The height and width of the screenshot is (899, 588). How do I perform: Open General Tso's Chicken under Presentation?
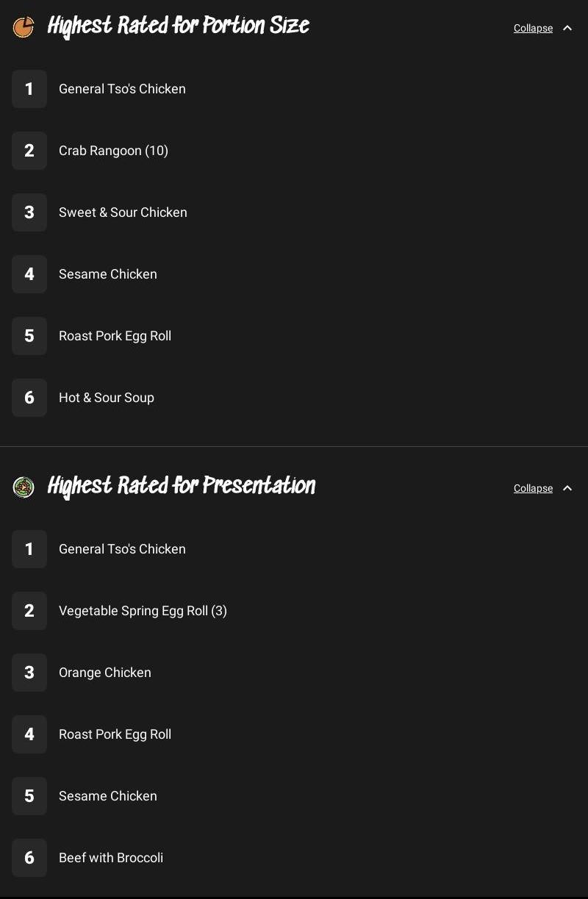coord(122,549)
